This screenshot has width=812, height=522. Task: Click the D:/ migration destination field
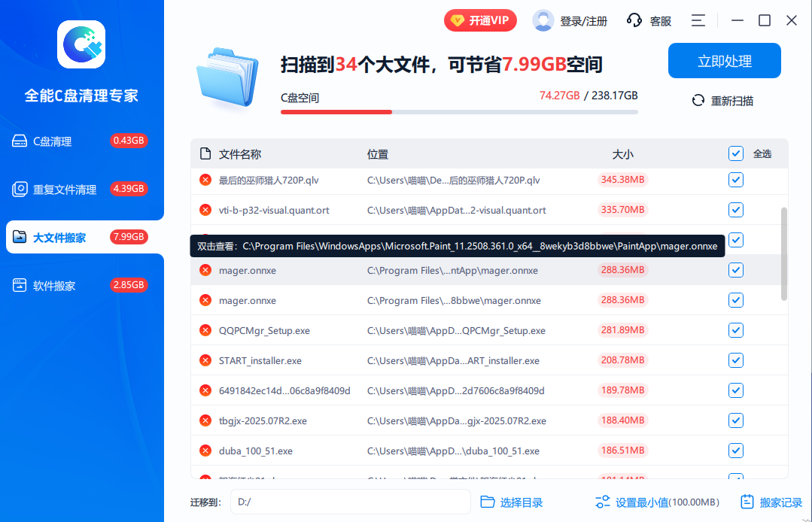pyautogui.click(x=350, y=502)
